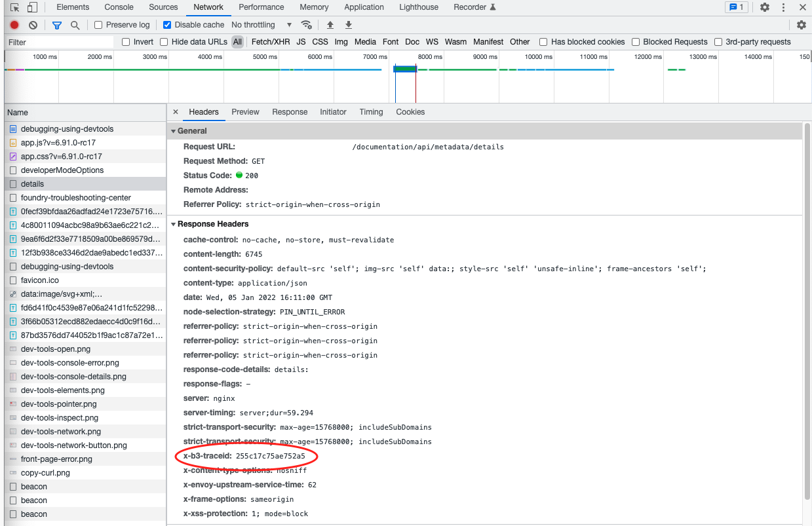Show the Response tab for the request
The height and width of the screenshot is (526, 812).
pos(290,112)
